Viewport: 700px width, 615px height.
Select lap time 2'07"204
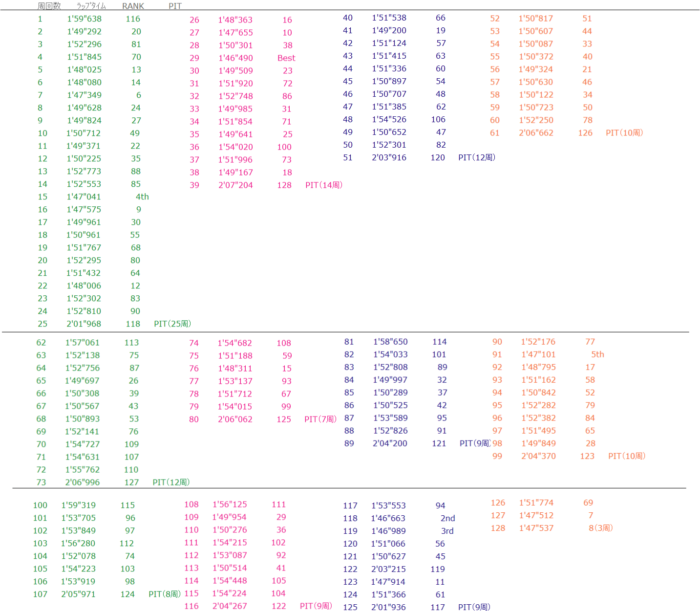tap(235, 185)
